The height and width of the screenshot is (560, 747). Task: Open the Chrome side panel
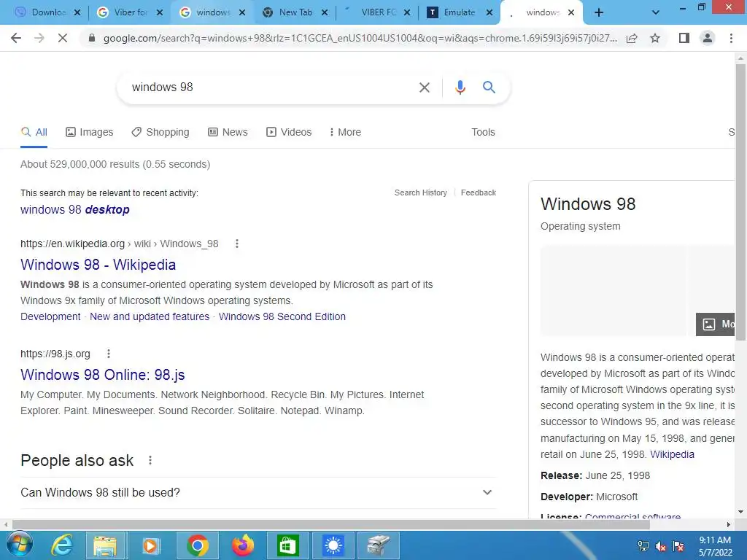684,38
